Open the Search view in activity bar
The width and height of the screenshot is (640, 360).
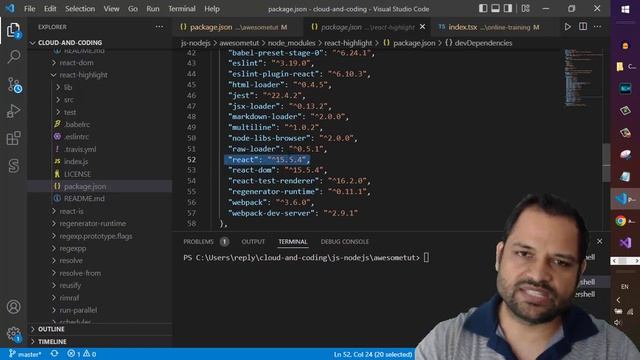(x=13, y=57)
